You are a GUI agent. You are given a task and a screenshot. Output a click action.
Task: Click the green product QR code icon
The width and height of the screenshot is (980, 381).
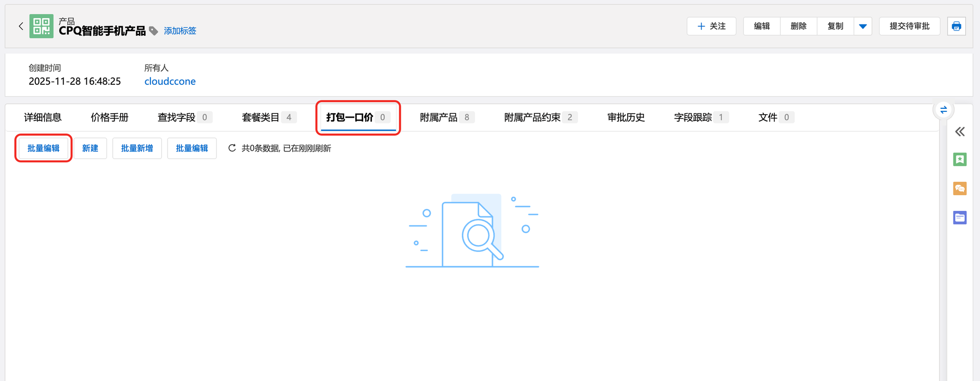point(42,26)
